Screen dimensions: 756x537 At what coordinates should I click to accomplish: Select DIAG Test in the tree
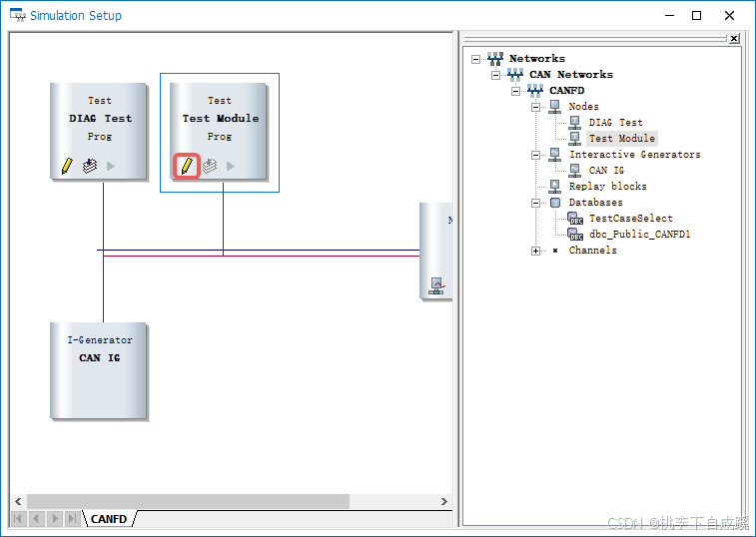tap(616, 123)
